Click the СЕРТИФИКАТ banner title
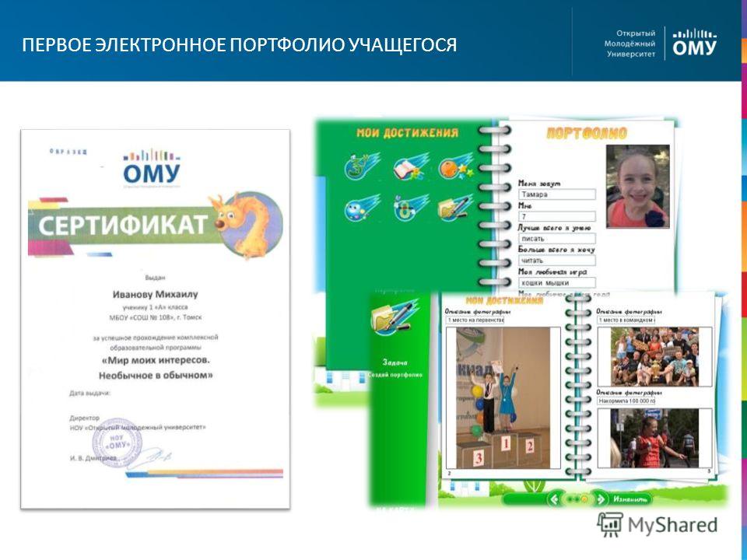747x560 pixels. [122, 226]
